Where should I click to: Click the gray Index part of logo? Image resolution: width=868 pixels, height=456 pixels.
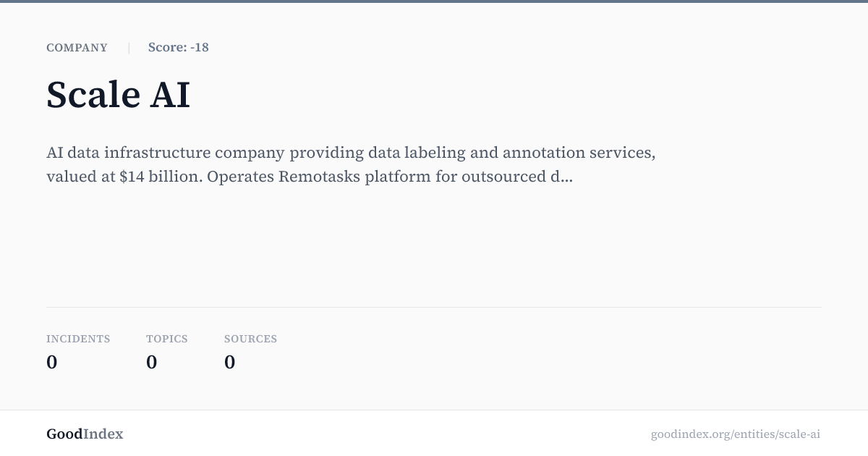[x=103, y=434]
